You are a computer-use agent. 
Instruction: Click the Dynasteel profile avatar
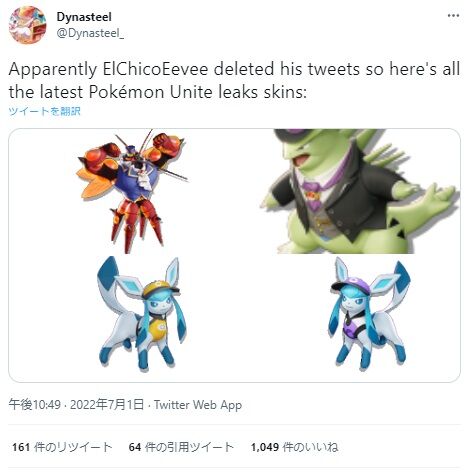(x=28, y=25)
